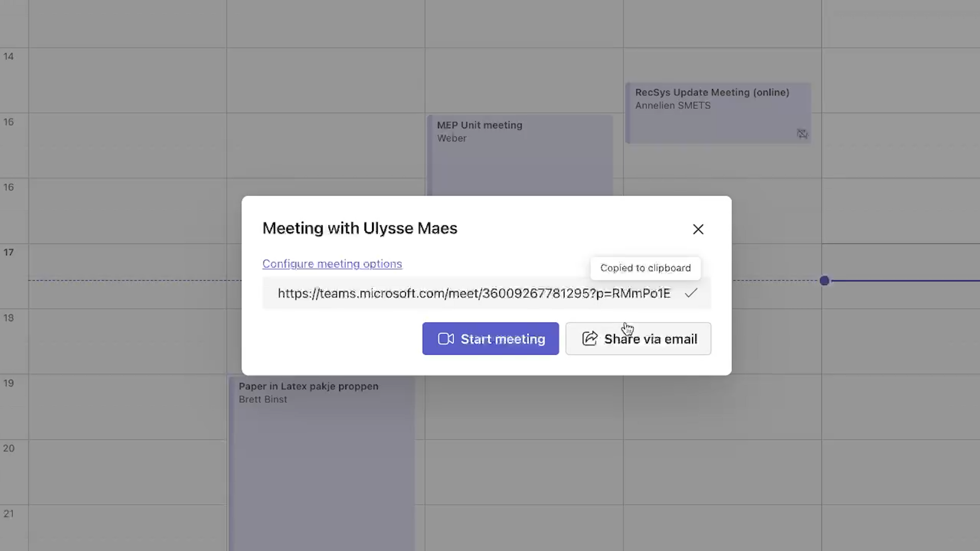Select the 17 hour label
The width and height of the screenshot is (980, 551).
tap(9, 252)
